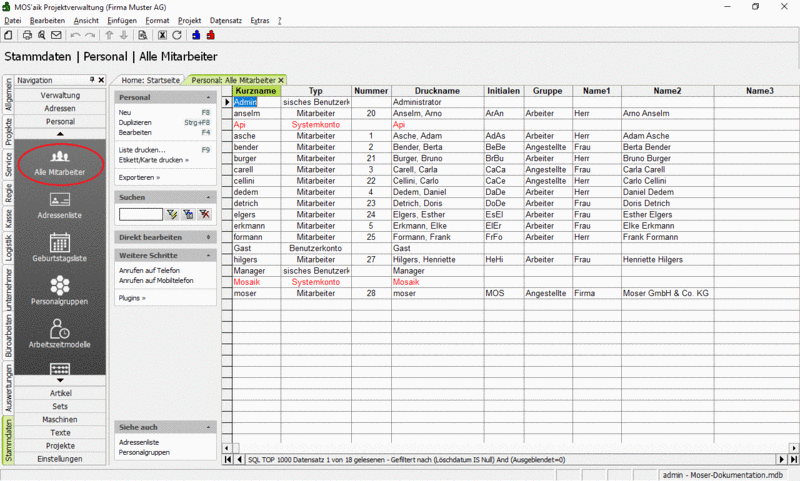Open Plugins submenu
Image resolution: width=800 pixels, height=481 pixels.
pyautogui.click(x=132, y=298)
